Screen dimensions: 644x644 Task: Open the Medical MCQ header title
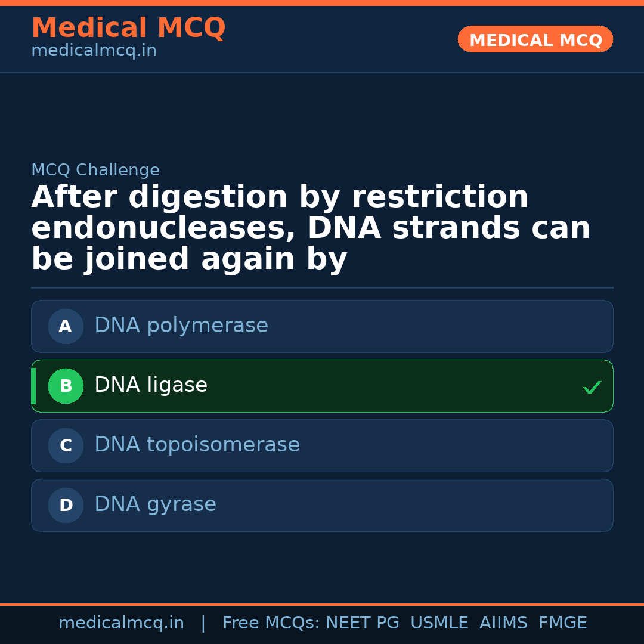[x=128, y=28]
